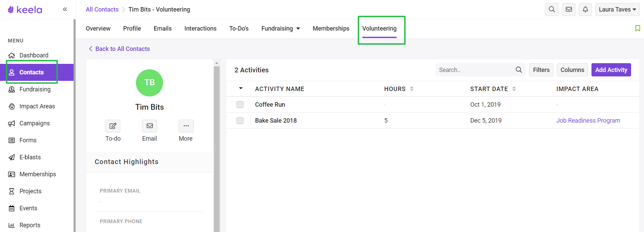Click the Email envelope icon under Tim Bits
This screenshot has width=644, height=232.
click(x=149, y=126)
